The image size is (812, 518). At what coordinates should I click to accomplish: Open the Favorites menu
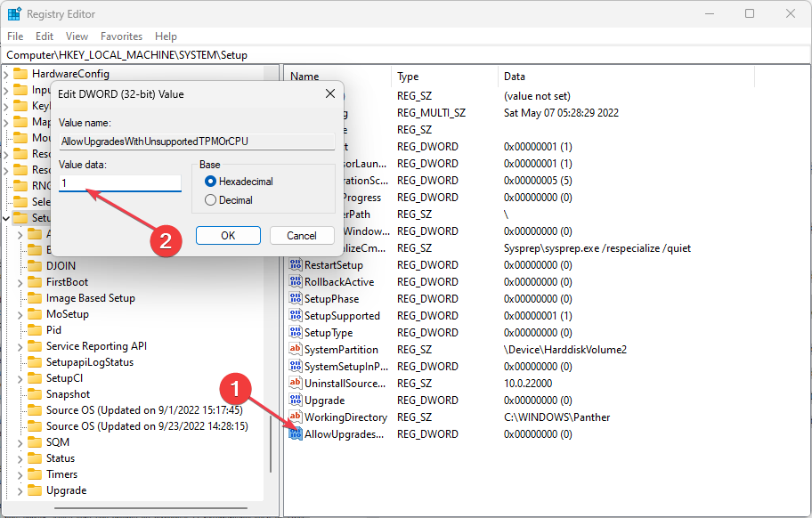pos(121,36)
